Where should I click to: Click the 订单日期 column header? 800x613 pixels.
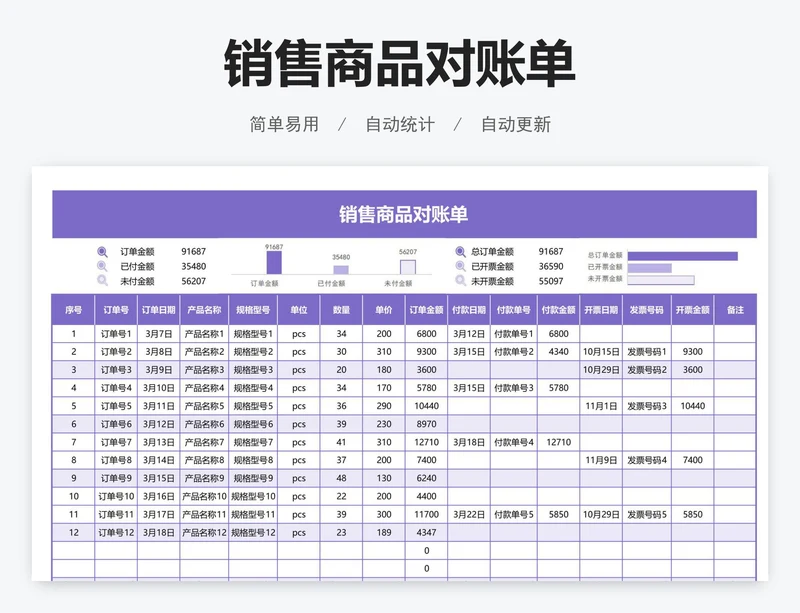[x=159, y=310]
